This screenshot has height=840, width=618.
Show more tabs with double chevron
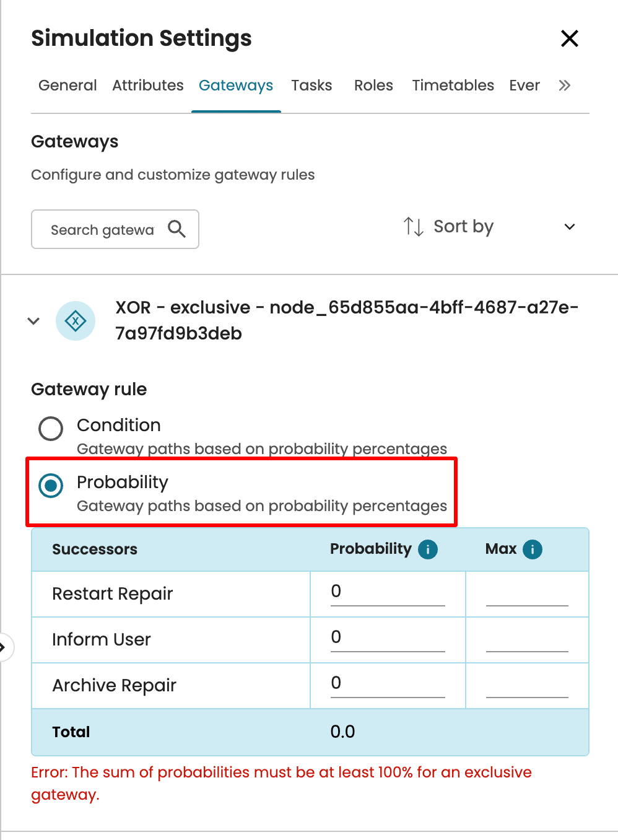pos(564,85)
